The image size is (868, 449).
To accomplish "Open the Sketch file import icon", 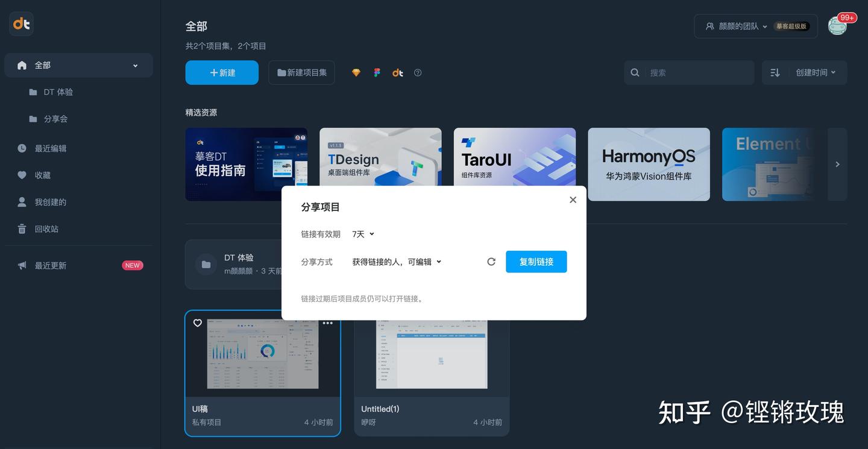I will [x=356, y=72].
